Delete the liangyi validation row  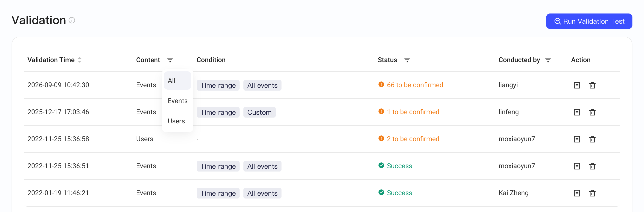592,85
